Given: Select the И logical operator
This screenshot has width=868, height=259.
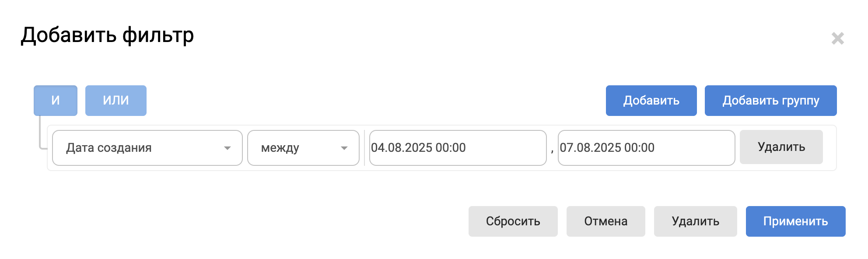Looking at the screenshot, I should (56, 101).
